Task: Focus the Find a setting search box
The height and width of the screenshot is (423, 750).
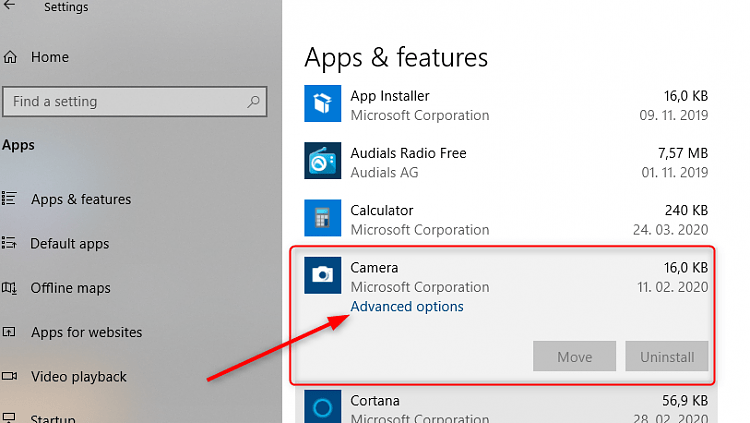Action: [134, 101]
